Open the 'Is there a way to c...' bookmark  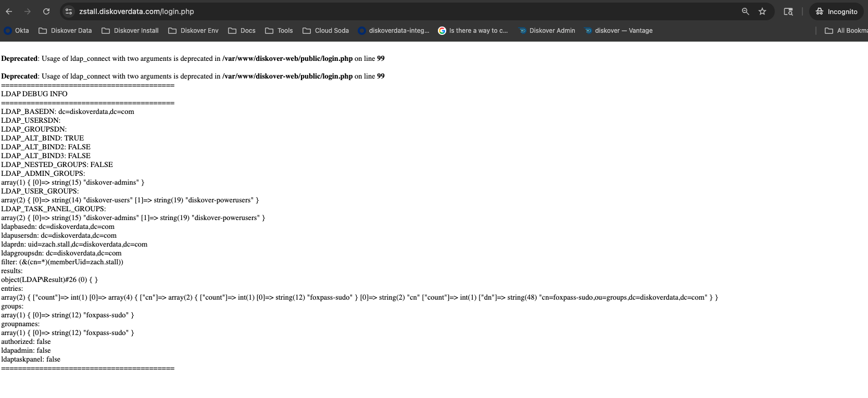coord(473,31)
